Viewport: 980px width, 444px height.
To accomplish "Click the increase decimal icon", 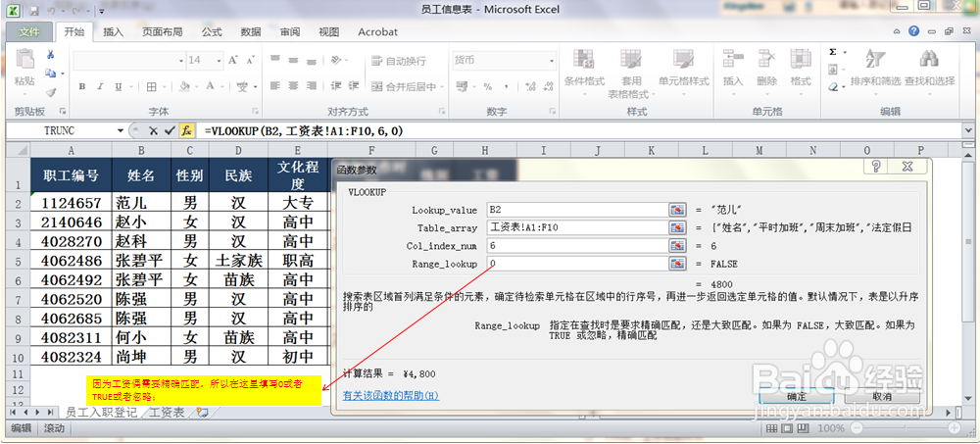I will click(x=530, y=86).
